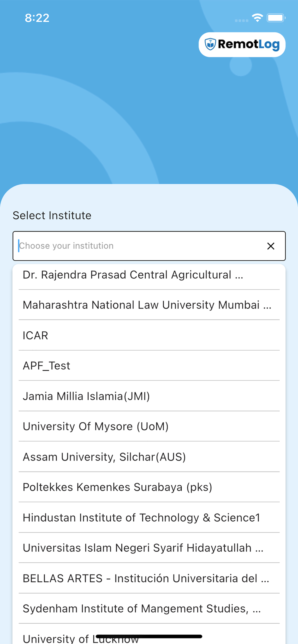Select Assam University, Silchar(AUS)
298x644 pixels.
click(x=149, y=457)
